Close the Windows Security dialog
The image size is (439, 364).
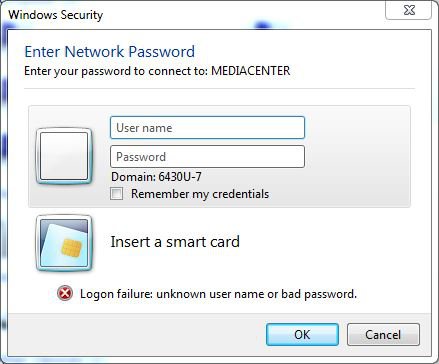(409, 10)
